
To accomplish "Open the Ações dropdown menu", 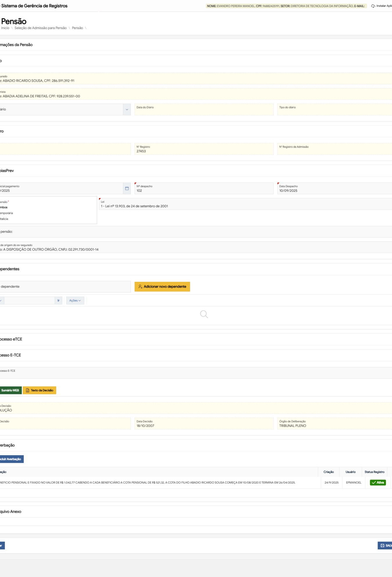I will coord(75,301).
